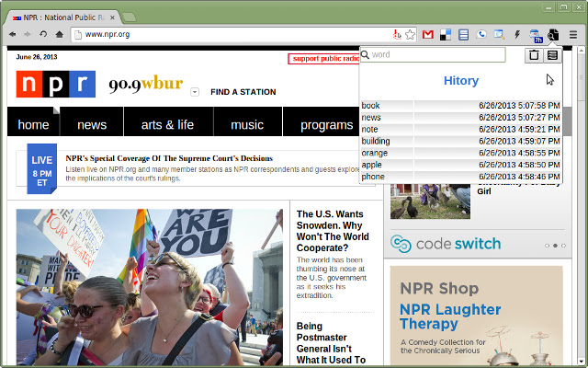Bookmark this page with the star icon
The image size is (588, 368).
(x=411, y=35)
